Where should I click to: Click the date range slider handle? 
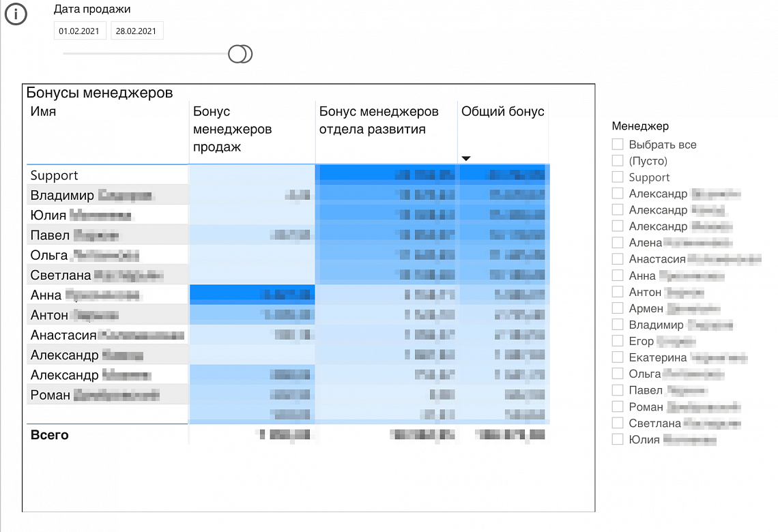[x=240, y=54]
